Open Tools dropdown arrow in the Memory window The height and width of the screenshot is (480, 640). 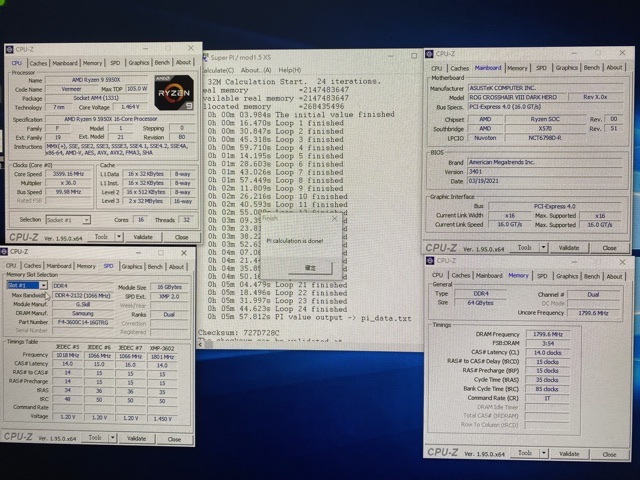tap(544, 453)
